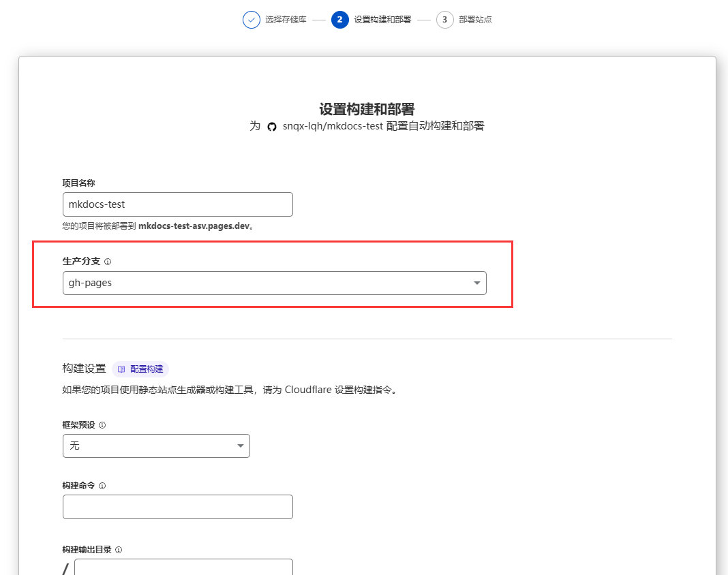The image size is (728, 575).
Task: Expand the gh-pages production branch dropdown
Action: [274, 283]
